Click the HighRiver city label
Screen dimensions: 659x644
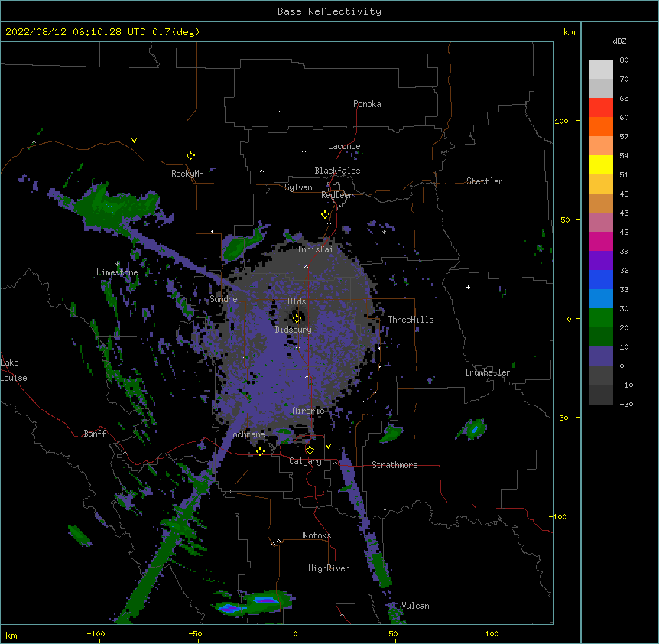(x=329, y=568)
